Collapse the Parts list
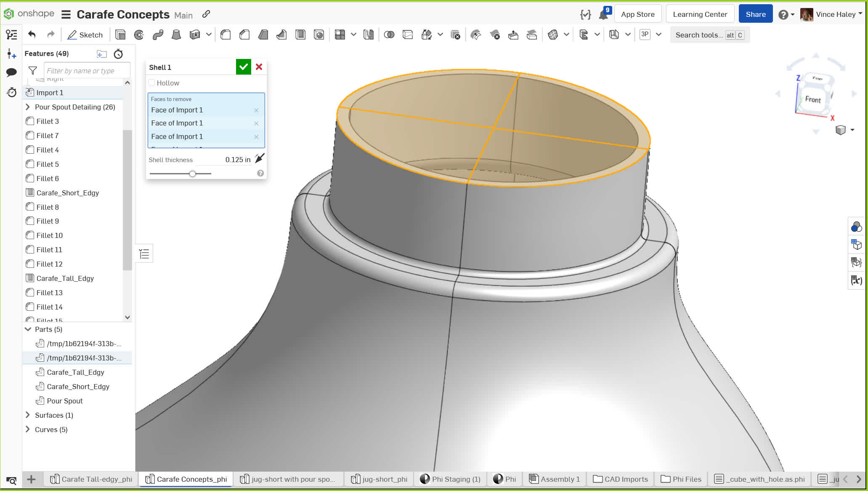 tap(28, 329)
